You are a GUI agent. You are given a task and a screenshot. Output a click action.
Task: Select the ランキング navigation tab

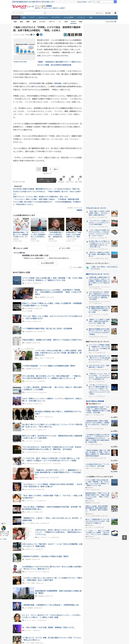point(81,17)
